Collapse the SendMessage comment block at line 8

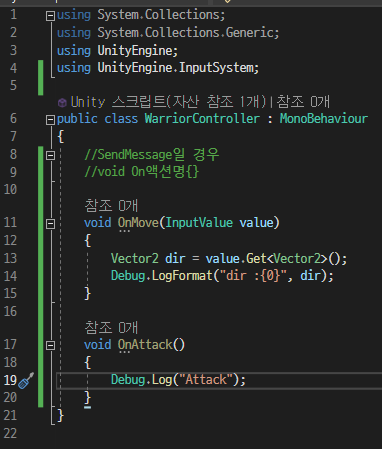tap(50, 155)
